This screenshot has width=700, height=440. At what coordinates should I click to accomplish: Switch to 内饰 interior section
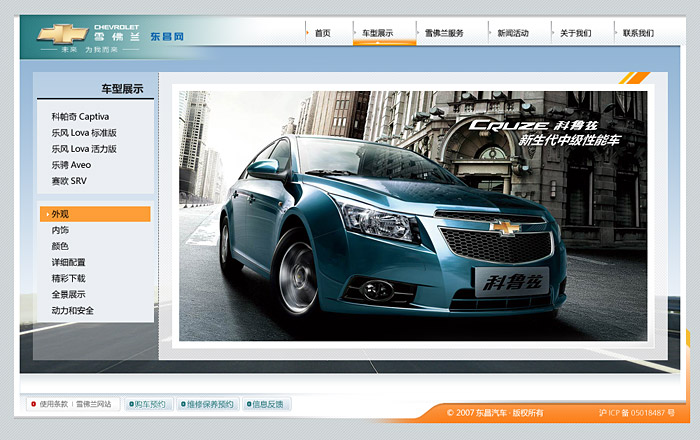pyautogui.click(x=60, y=230)
